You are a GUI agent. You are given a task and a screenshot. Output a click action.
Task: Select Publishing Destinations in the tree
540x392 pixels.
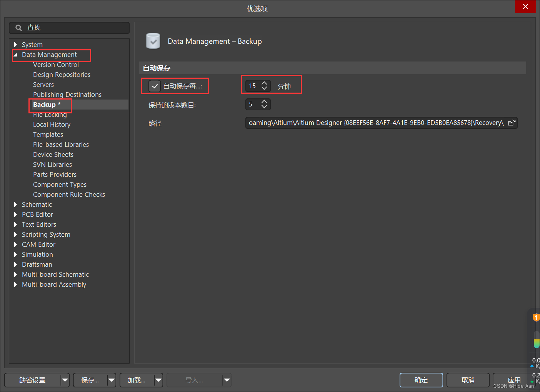click(67, 95)
